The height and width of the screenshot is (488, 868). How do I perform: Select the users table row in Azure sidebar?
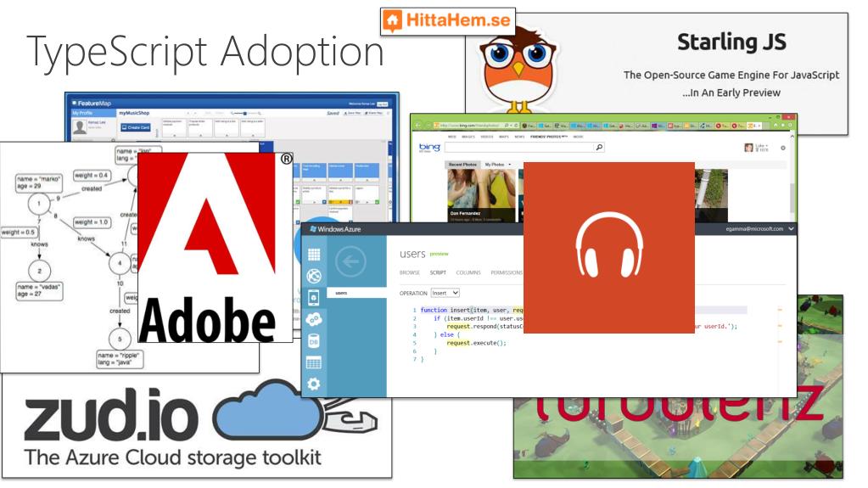(x=356, y=293)
